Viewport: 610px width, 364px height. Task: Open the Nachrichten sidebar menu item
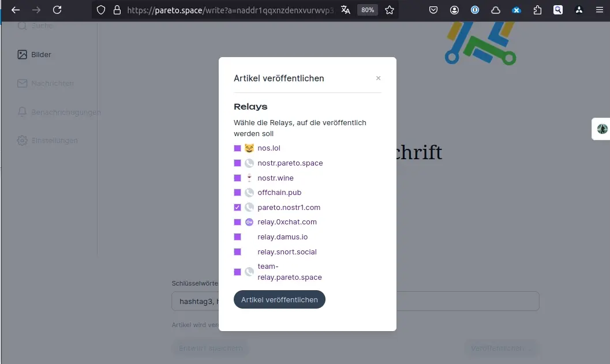point(46,83)
